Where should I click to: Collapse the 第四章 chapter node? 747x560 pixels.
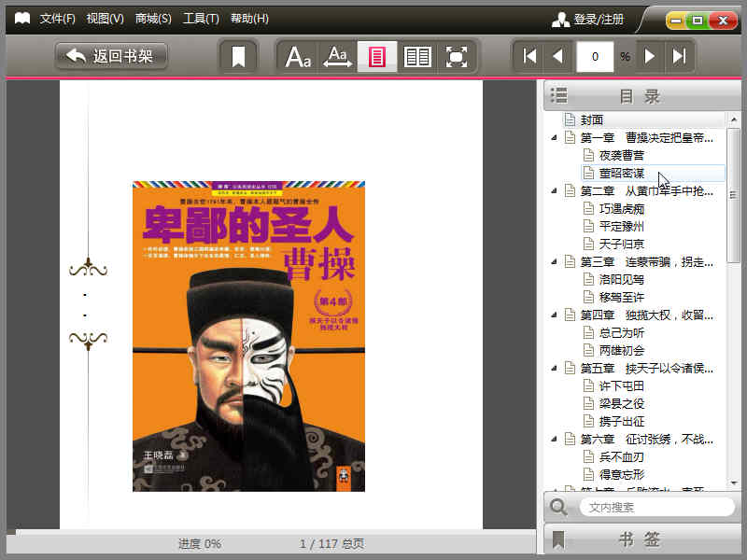(x=554, y=315)
